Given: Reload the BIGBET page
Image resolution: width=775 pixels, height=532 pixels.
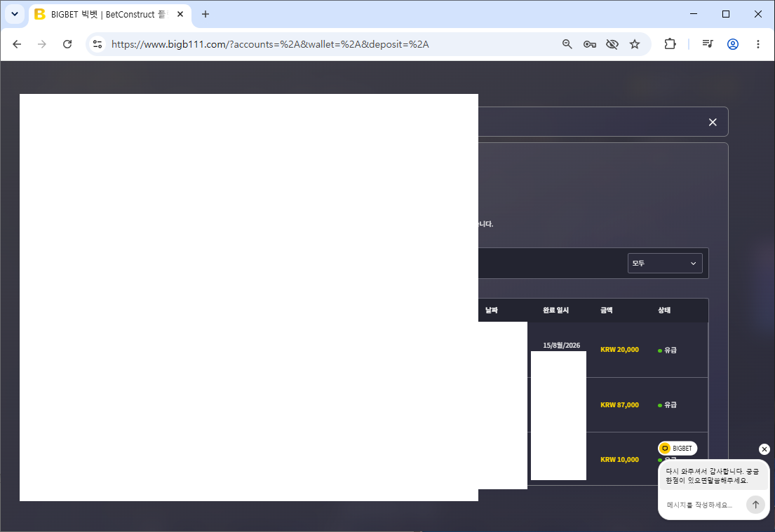Looking at the screenshot, I should (67, 44).
